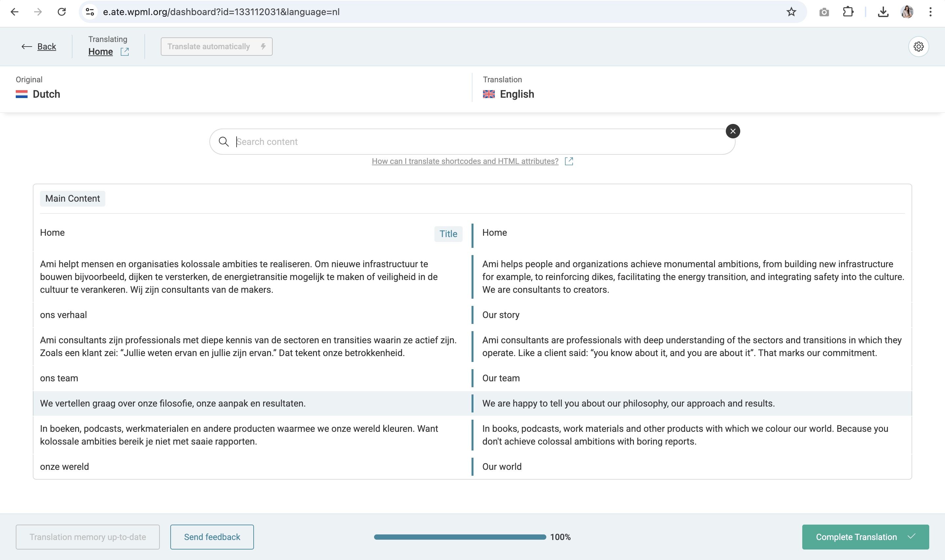Screen dimensions: 945x560
Task: Click the Dutch flag icon
Action: pyautogui.click(x=22, y=94)
